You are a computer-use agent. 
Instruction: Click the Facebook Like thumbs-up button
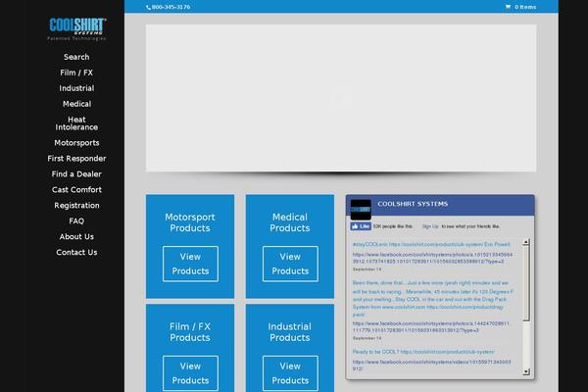pyautogui.click(x=361, y=226)
